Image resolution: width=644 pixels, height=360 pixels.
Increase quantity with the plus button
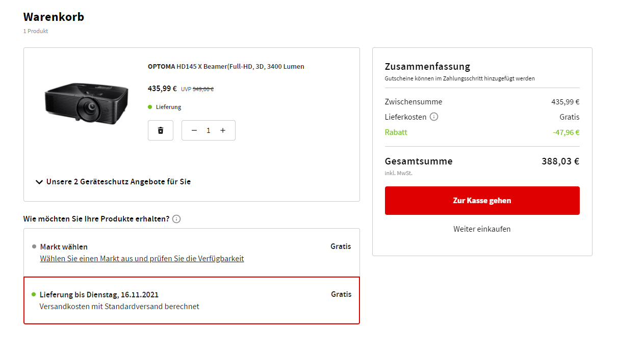pyautogui.click(x=223, y=130)
